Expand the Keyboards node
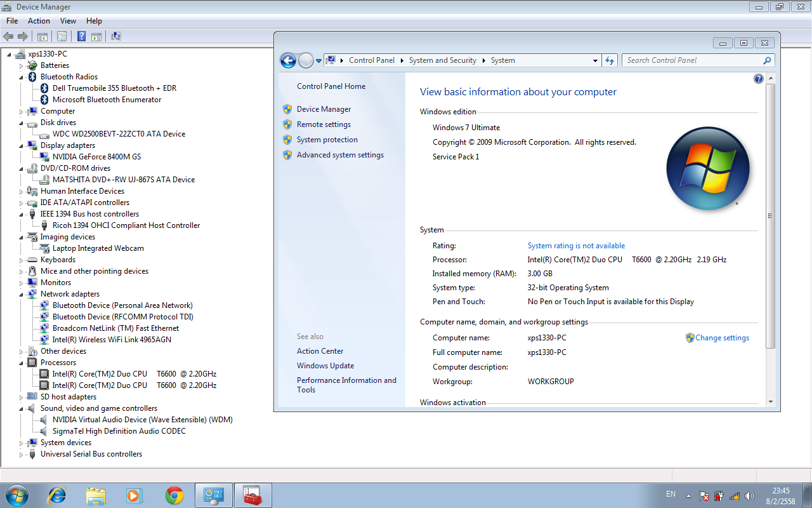This screenshot has width=812, height=508. pyautogui.click(x=21, y=260)
